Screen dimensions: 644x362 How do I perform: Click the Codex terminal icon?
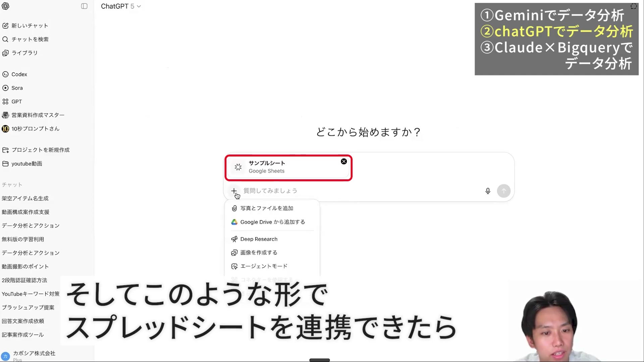tap(5, 74)
